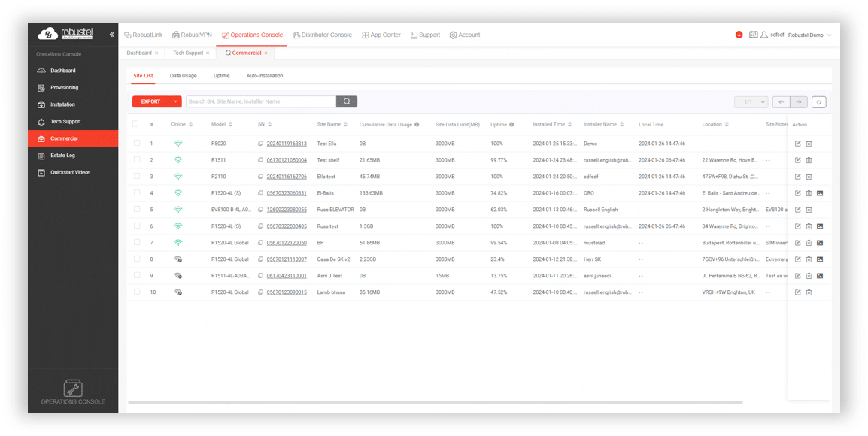Sort by the Model column
This screenshot has height=436, width=868.
point(230,125)
